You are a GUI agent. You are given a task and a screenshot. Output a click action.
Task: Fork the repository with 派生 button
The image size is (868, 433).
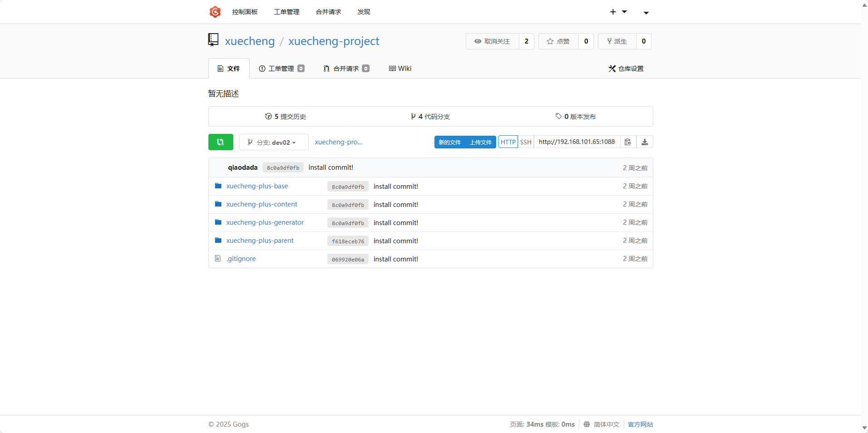(x=617, y=41)
